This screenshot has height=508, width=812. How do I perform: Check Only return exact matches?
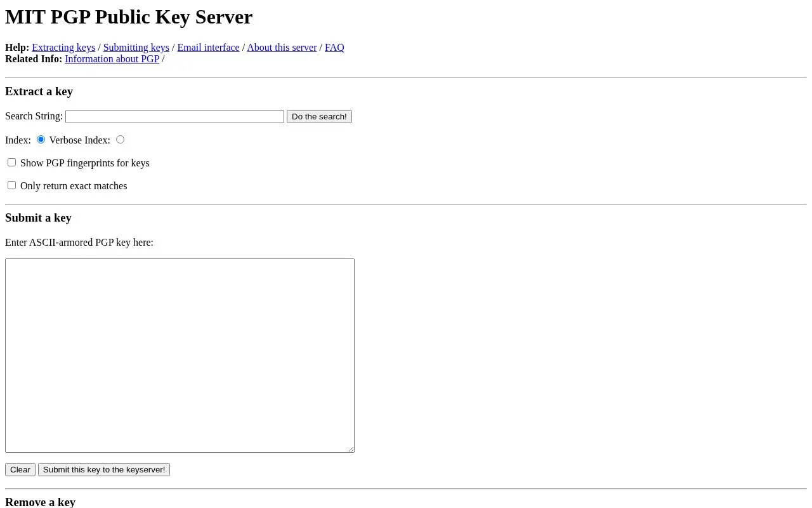pyautogui.click(x=11, y=185)
